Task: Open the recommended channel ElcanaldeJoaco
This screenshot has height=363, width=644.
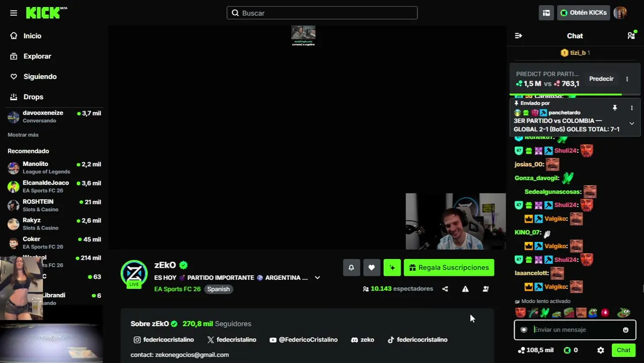Action: [x=54, y=187]
